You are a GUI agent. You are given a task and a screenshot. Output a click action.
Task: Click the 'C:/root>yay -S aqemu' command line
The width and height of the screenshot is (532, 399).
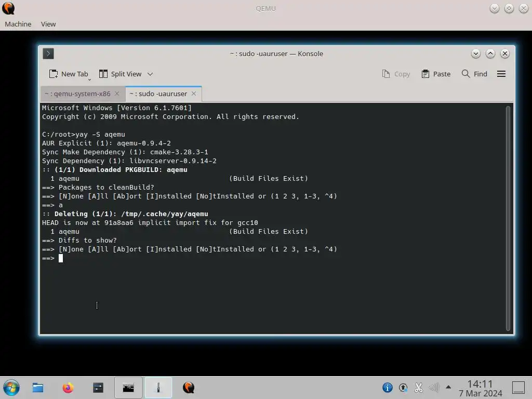pyautogui.click(x=84, y=135)
